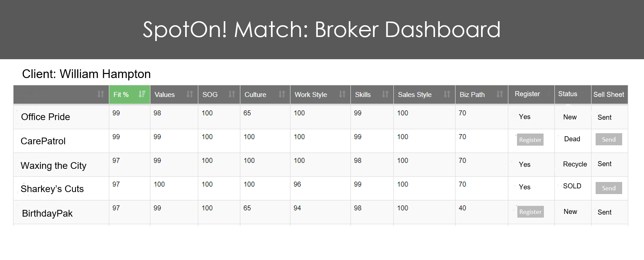Open the Recycle status selector for Waxing the City
Screen dimensions: 644x260
574,164
